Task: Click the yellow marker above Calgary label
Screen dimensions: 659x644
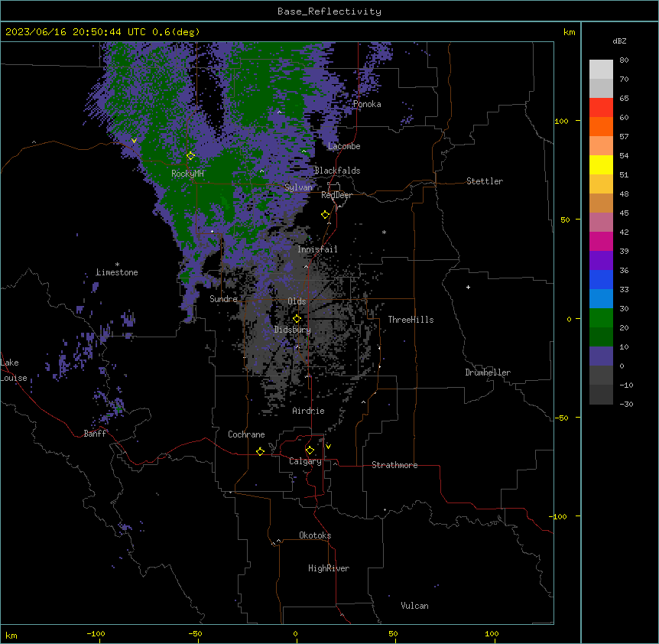Action: [310, 450]
